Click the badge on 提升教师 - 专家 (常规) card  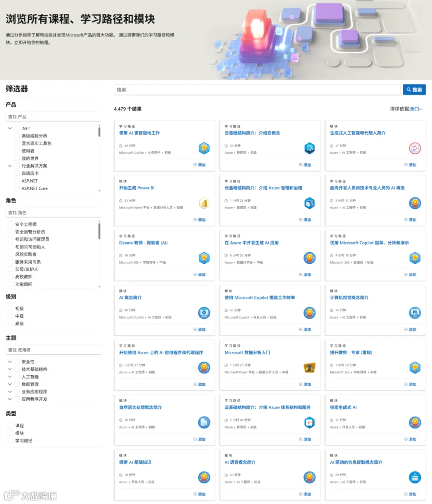click(415, 368)
